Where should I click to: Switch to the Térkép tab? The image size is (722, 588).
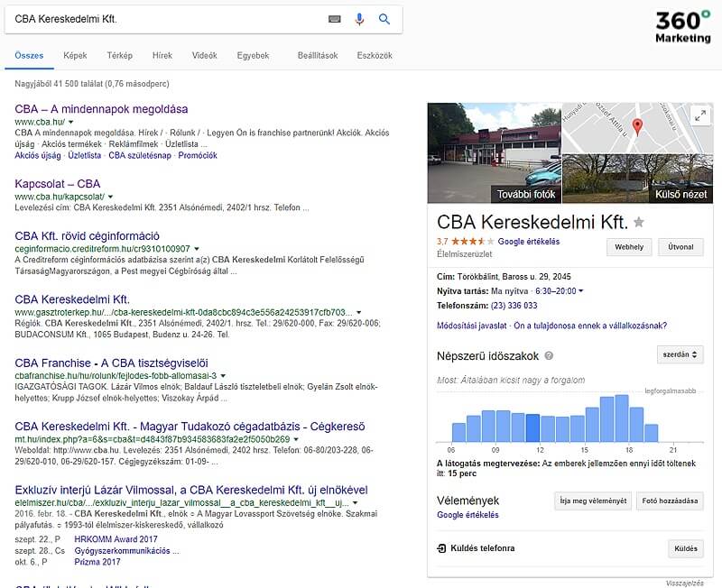pos(120,56)
